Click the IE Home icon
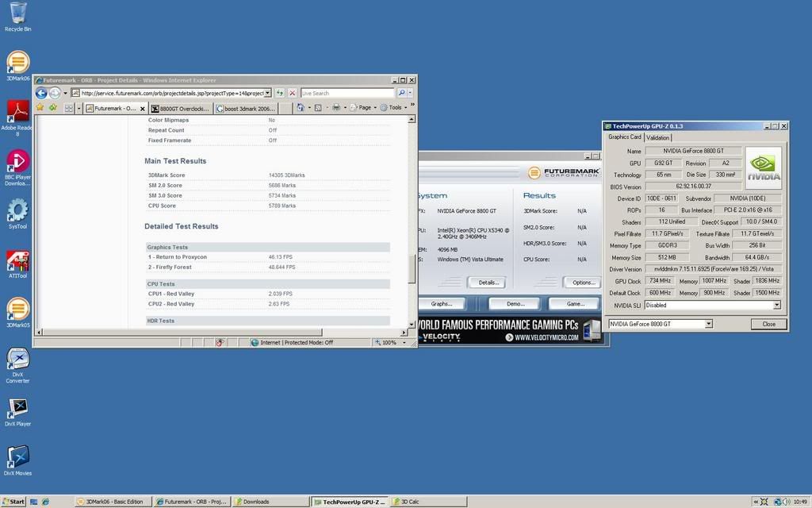 pos(301,108)
